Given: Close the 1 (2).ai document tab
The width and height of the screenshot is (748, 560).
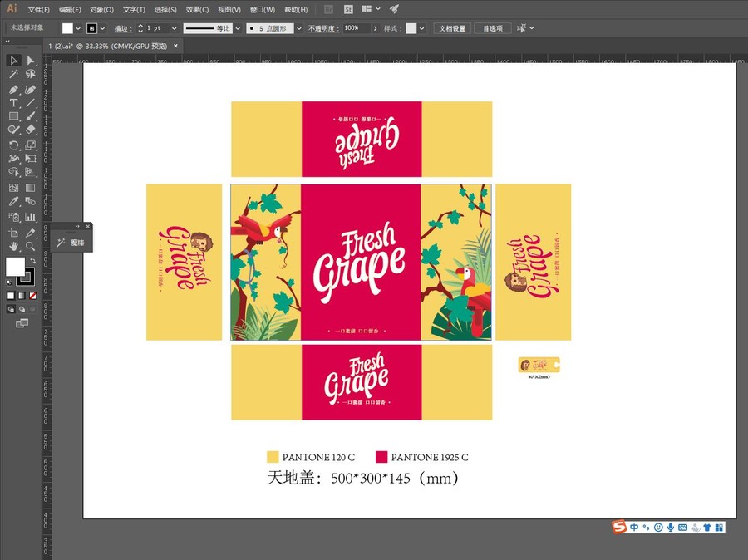Looking at the screenshot, I should tap(175, 47).
